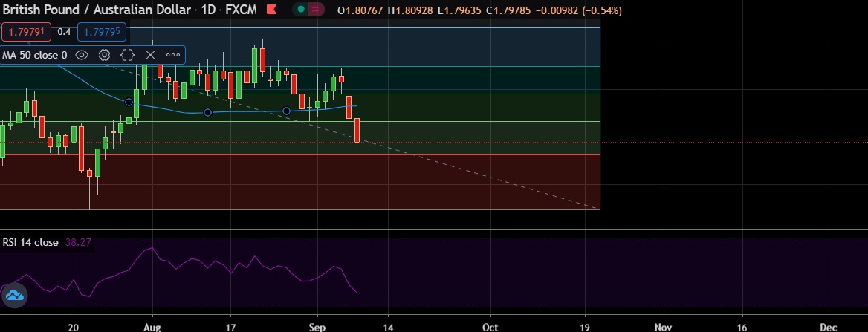Click the last red candlestick on the chart
This screenshot has height=332, width=868.
357,130
